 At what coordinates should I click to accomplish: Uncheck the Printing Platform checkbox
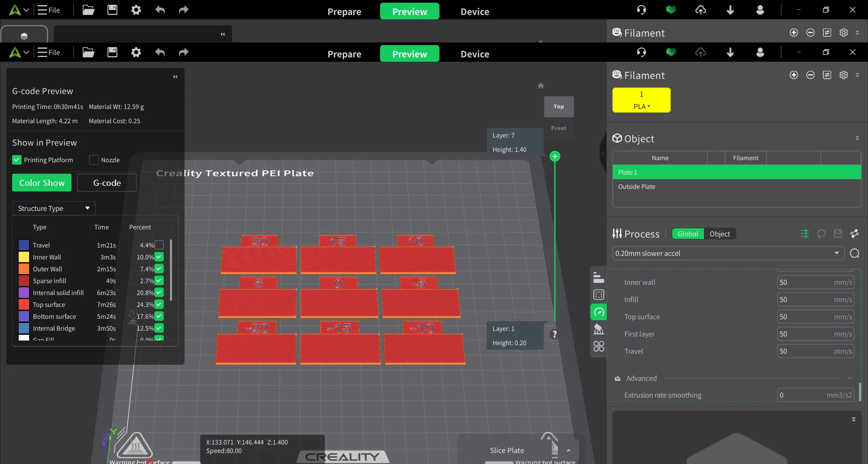17,160
